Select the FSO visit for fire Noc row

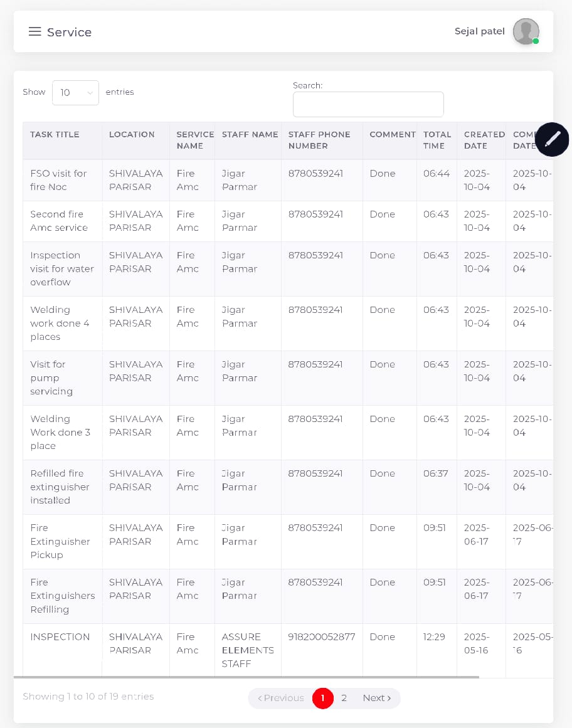click(58, 180)
